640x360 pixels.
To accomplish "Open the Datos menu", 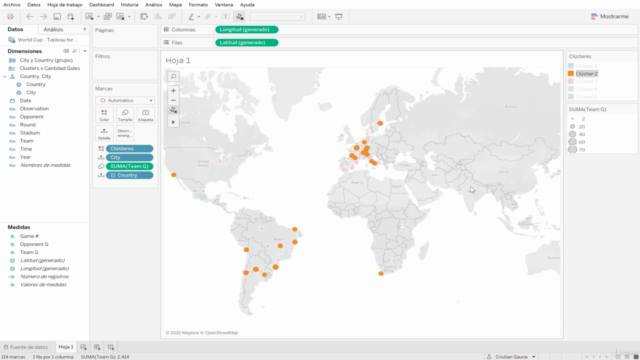I will click(x=34, y=5).
